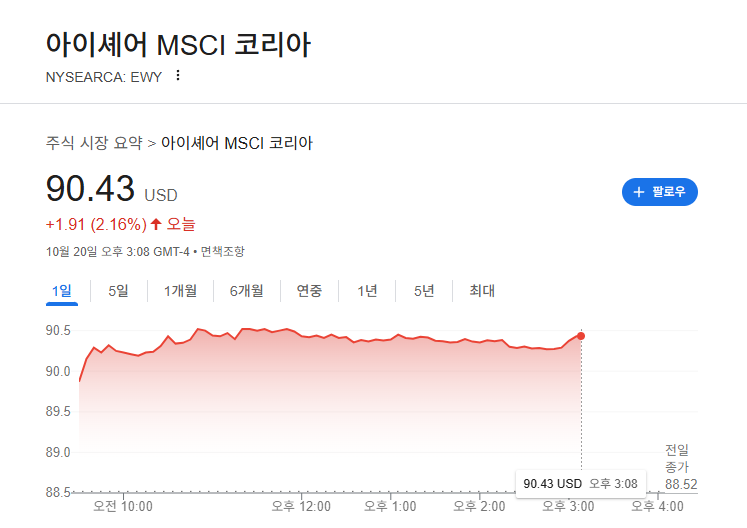Click the NYSEARCA: EWY ticker label
Viewport: 747px width, 528px height.
pos(103,77)
